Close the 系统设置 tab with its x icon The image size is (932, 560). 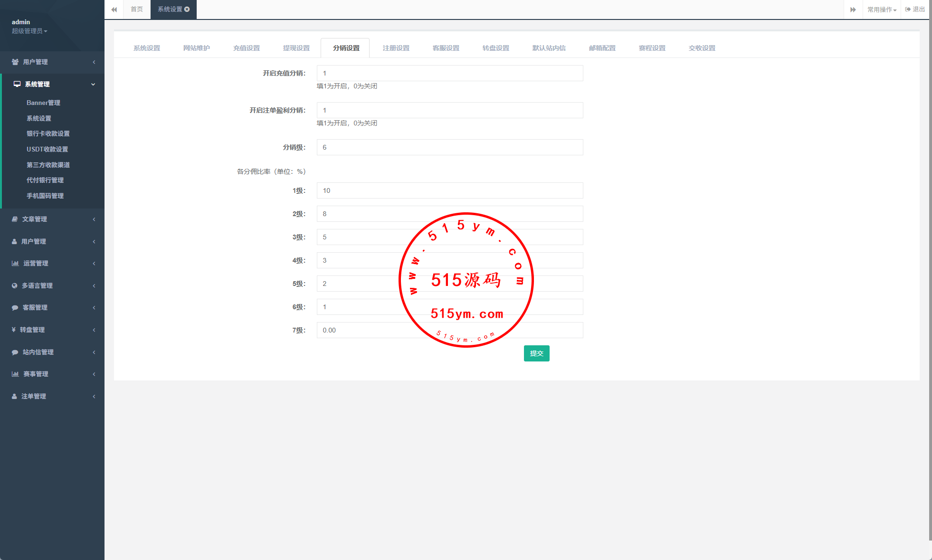coord(187,9)
